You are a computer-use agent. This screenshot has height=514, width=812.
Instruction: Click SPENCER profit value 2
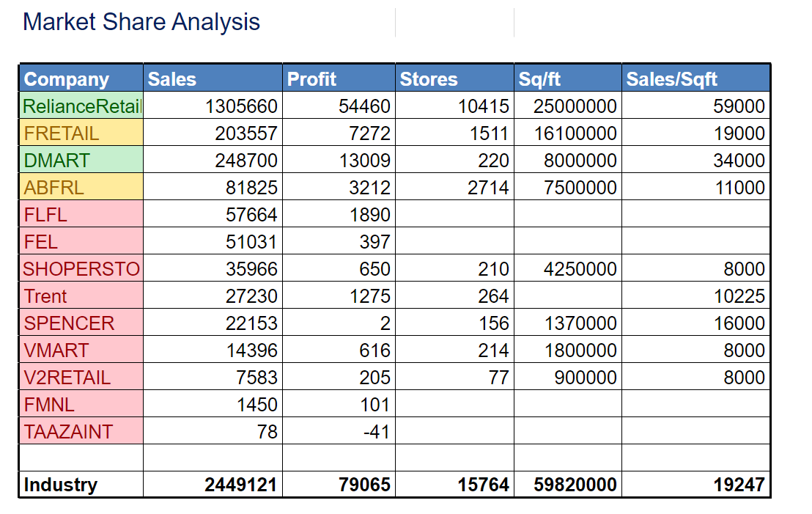385,323
